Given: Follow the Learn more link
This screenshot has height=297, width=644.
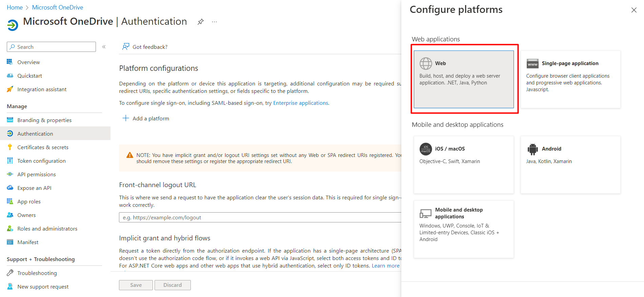Looking at the screenshot, I should pyautogui.click(x=386, y=265).
